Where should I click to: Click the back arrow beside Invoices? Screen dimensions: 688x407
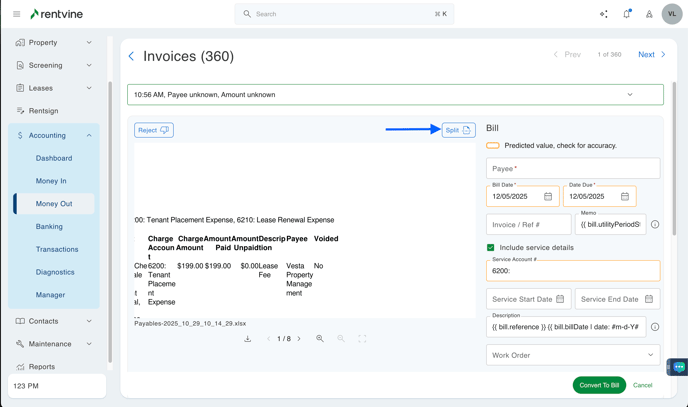(x=131, y=56)
